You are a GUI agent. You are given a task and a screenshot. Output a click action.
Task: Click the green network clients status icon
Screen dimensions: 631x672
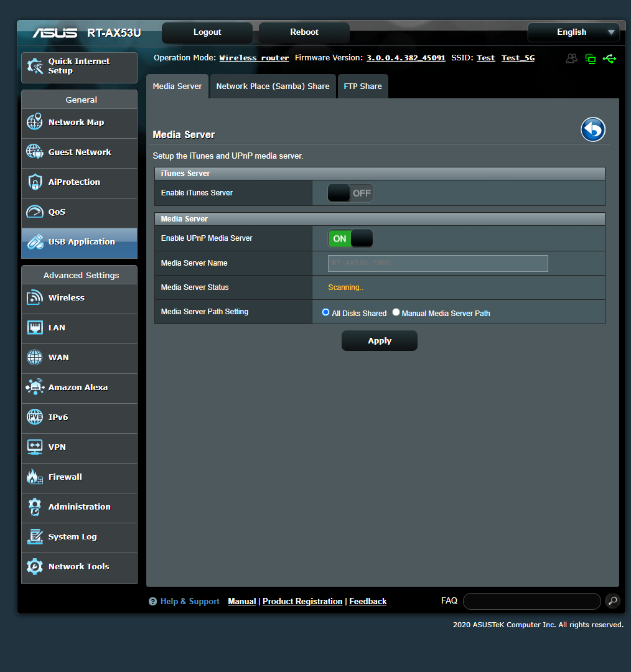(x=591, y=58)
